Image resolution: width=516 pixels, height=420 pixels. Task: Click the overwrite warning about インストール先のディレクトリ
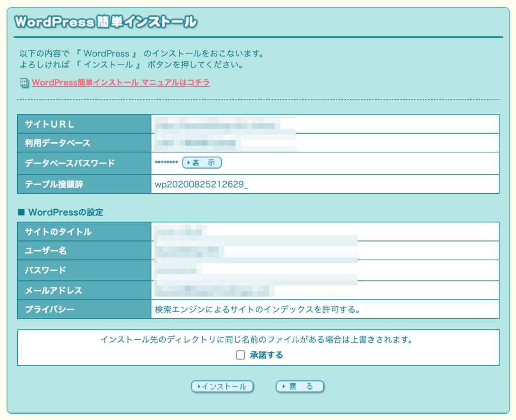256,339
